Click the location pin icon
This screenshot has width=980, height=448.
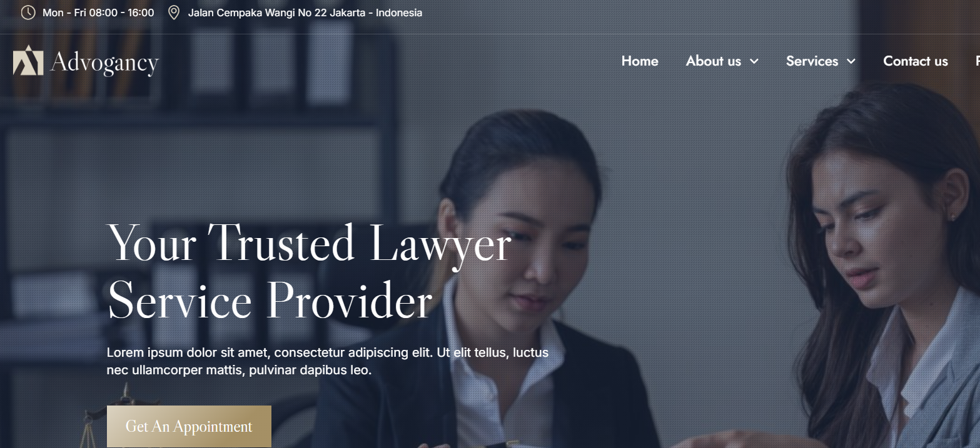click(x=174, y=12)
